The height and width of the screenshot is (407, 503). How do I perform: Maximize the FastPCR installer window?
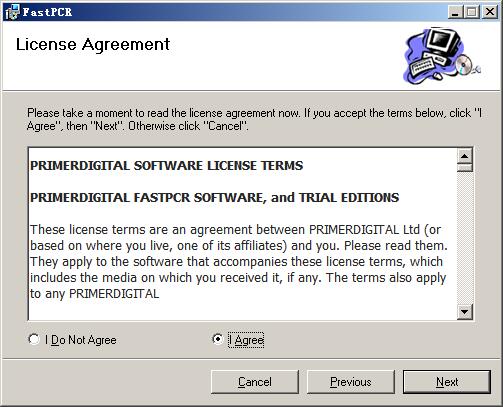[x=472, y=12]
